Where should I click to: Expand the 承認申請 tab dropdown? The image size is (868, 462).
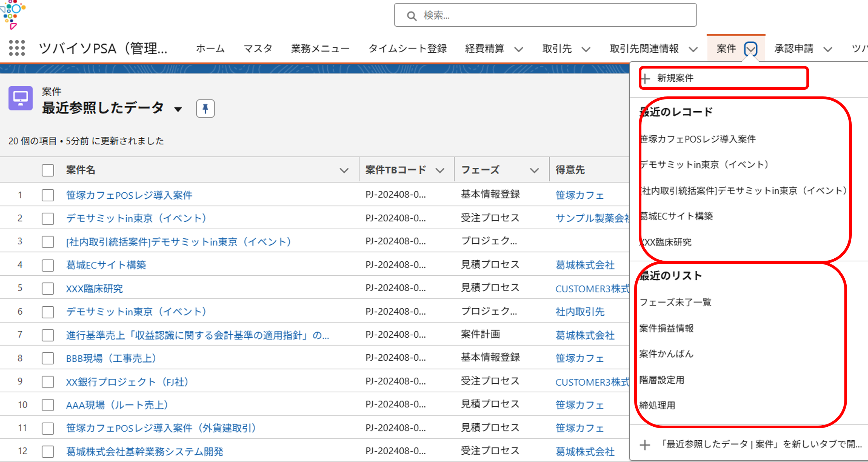point(828,49)
